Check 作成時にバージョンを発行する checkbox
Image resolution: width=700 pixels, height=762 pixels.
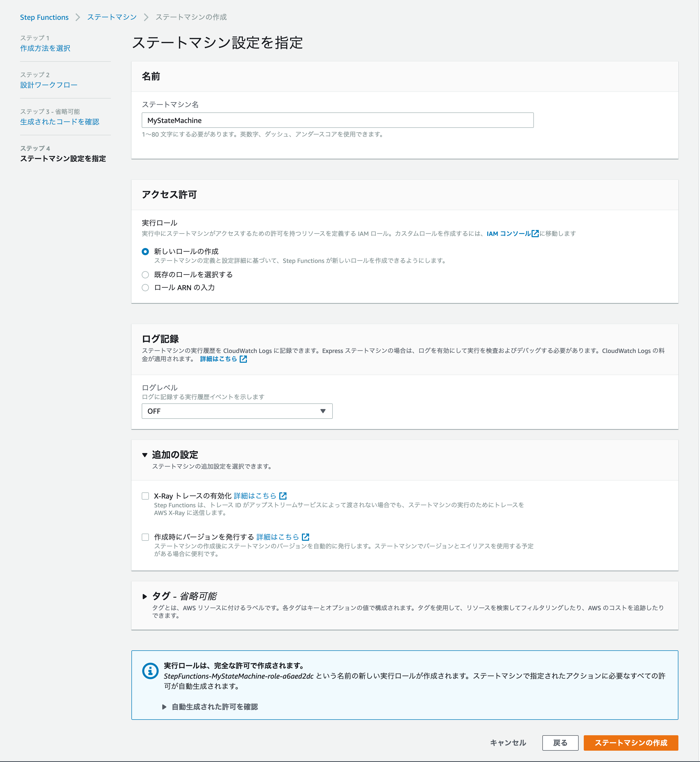click(145, 537)
